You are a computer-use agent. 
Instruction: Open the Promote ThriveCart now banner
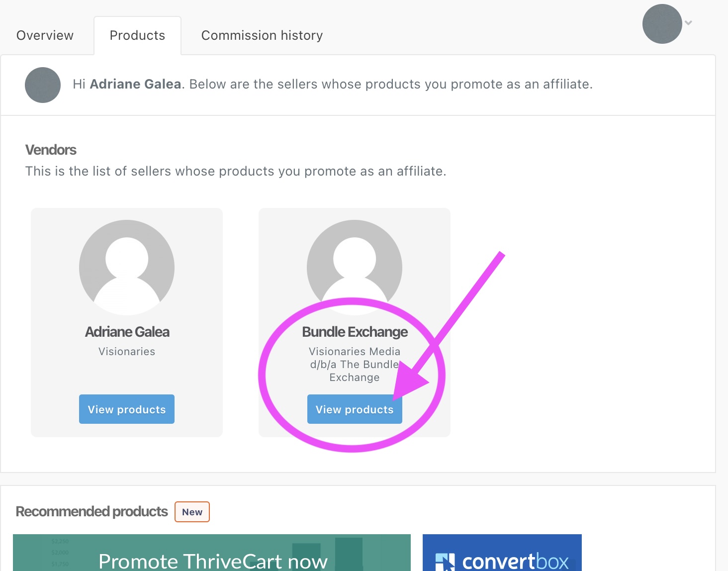point(212,555)
